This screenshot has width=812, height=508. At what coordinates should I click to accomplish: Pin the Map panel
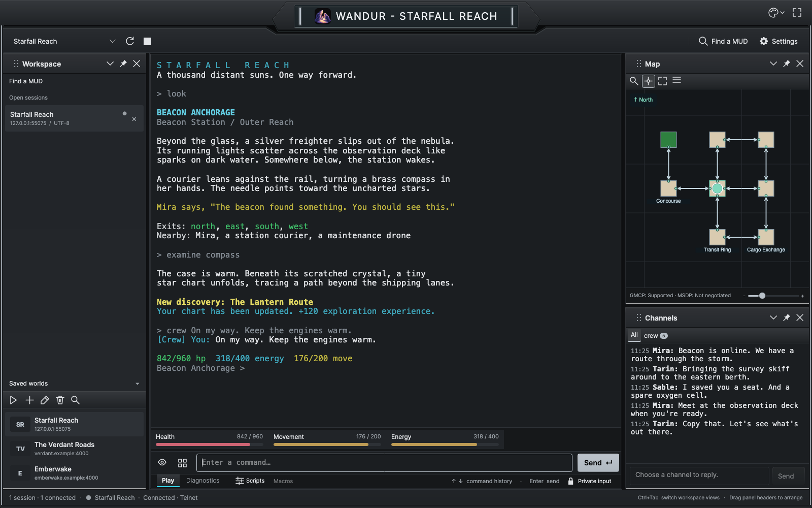tap(787, 63)
